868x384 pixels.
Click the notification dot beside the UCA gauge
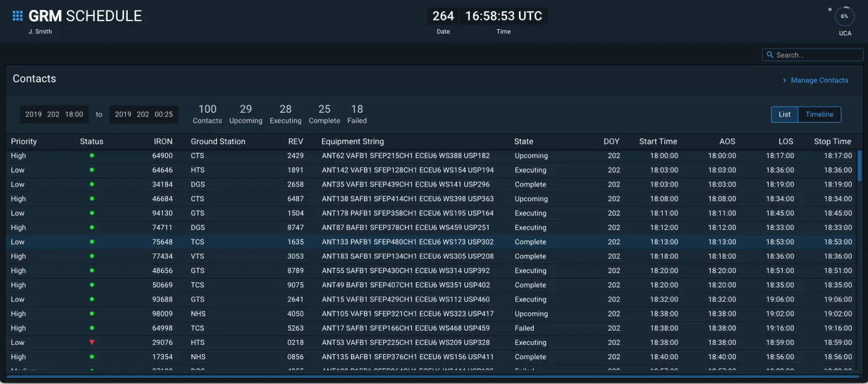pos(830,9)
